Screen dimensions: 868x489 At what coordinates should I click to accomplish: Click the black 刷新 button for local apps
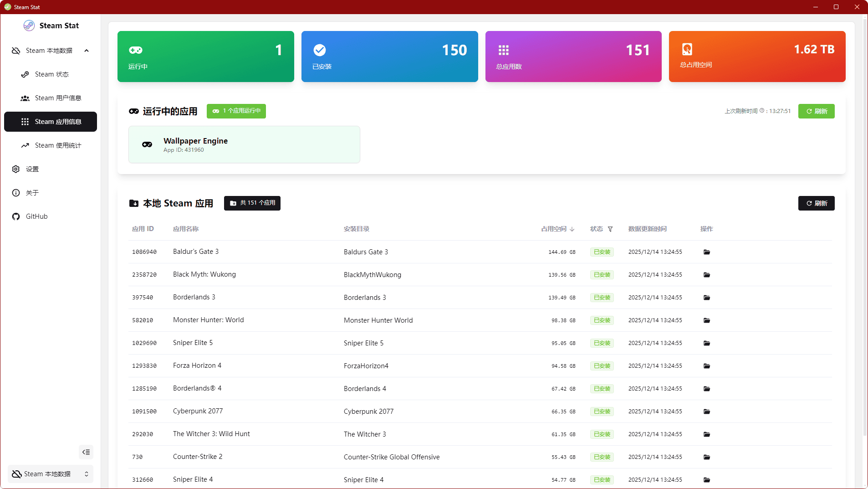(816, 203)
